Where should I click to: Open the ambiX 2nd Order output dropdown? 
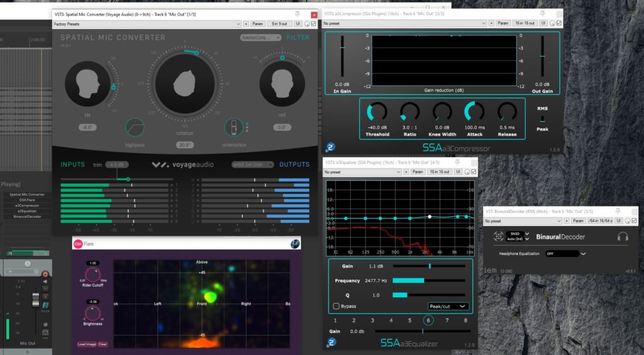pyautogui.click(x=253, y=165)
